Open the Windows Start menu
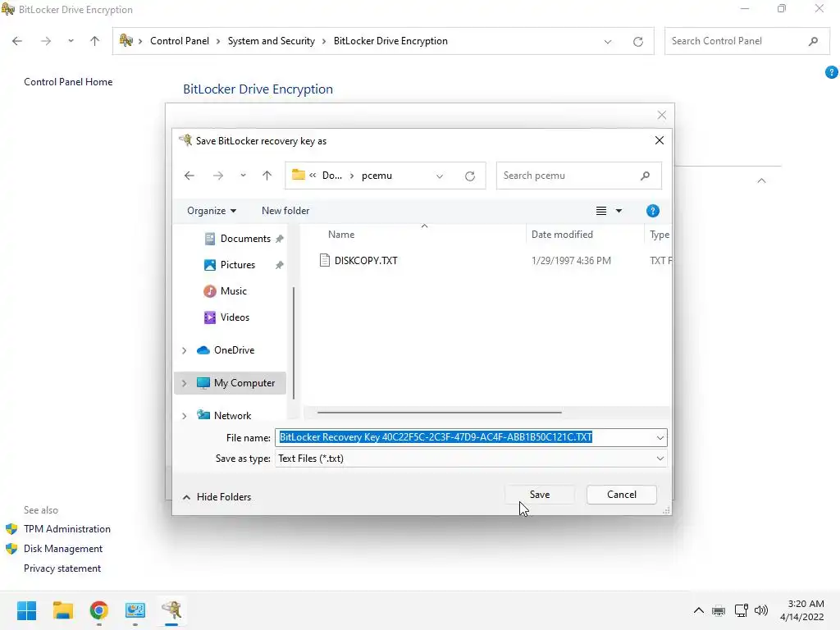 (x=26, y=610)
